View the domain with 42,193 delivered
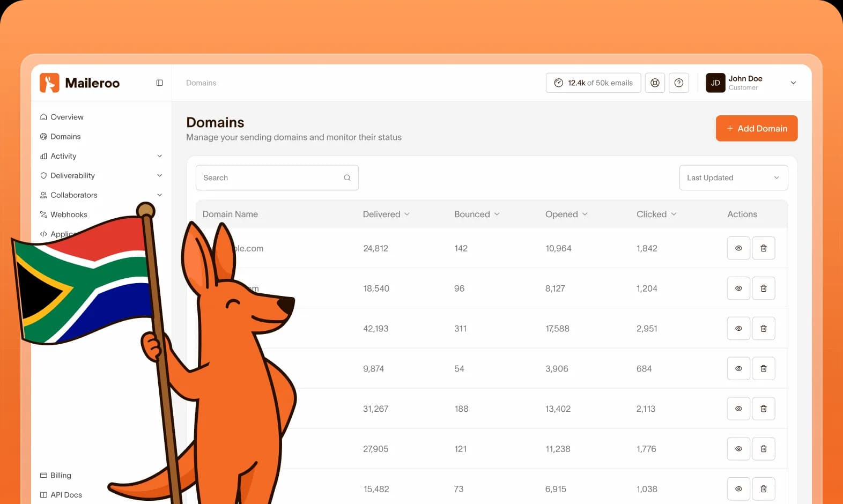Viewport: 843px width, 504px height. click(738, 328)
